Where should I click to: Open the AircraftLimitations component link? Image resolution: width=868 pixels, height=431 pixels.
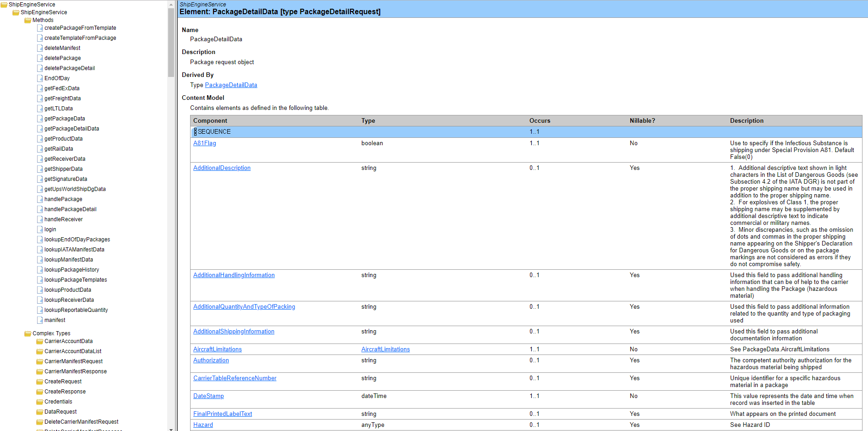click(x=218, y=349)
